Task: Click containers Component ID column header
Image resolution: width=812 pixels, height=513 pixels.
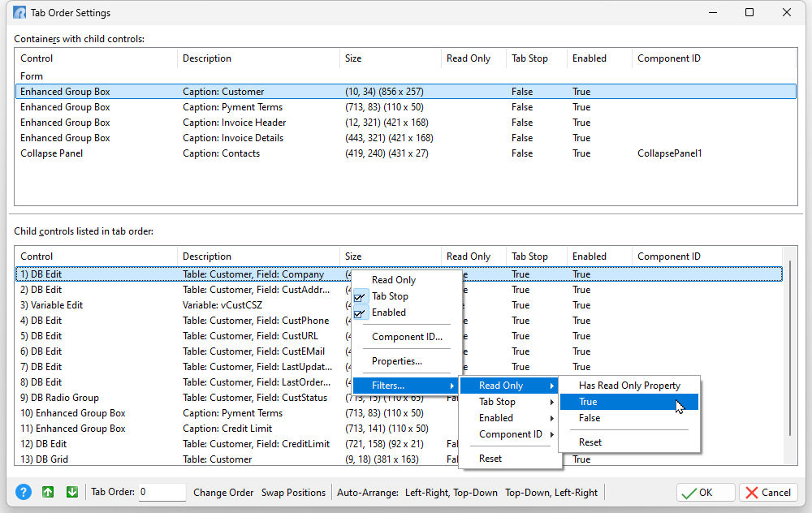Action: click(x=714, y=58)
